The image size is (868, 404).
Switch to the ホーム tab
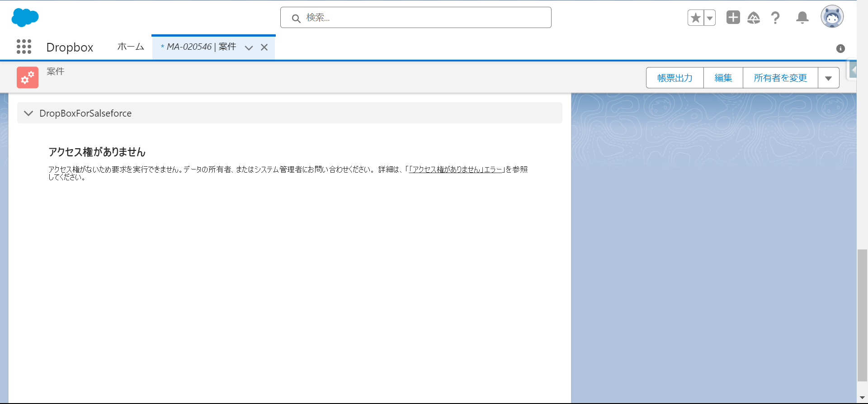coord(131,47)
